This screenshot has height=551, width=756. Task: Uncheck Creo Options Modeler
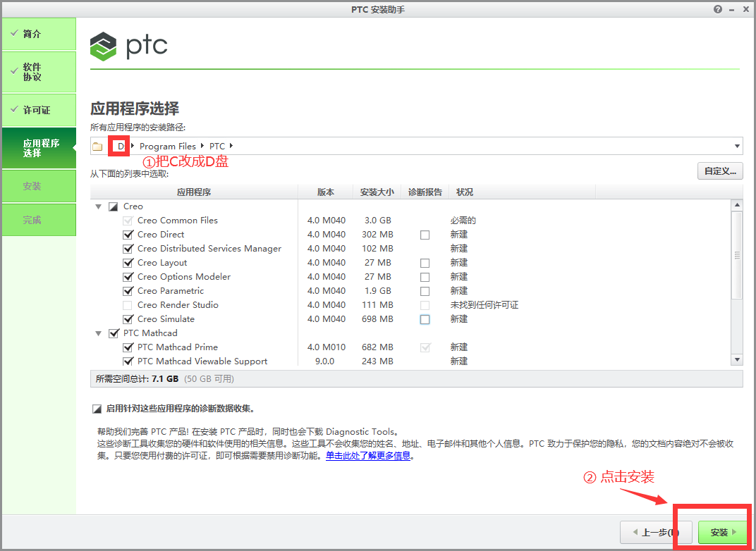[128, 277]
